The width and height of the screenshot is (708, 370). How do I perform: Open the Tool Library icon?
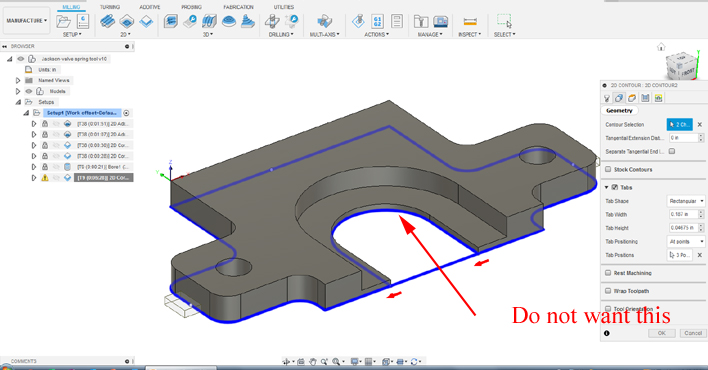click(421, 21)
